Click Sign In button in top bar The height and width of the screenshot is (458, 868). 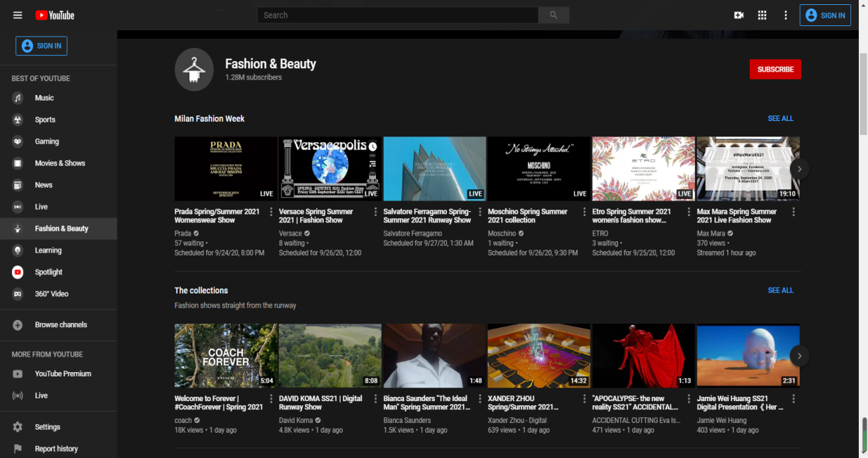click(825, 15)
